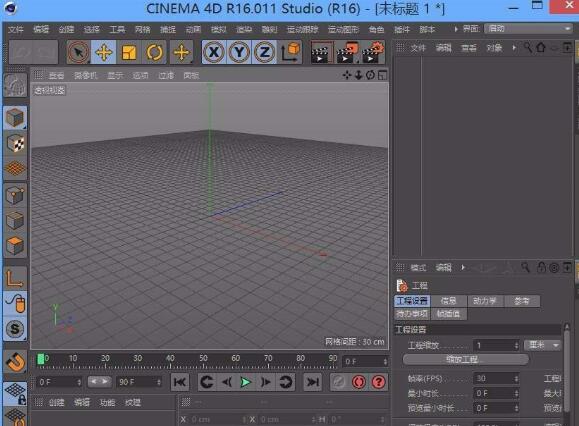Toggle Viewport Solo S icon
The width and height of the screenshot is (579, 426).
pos(15,329)
